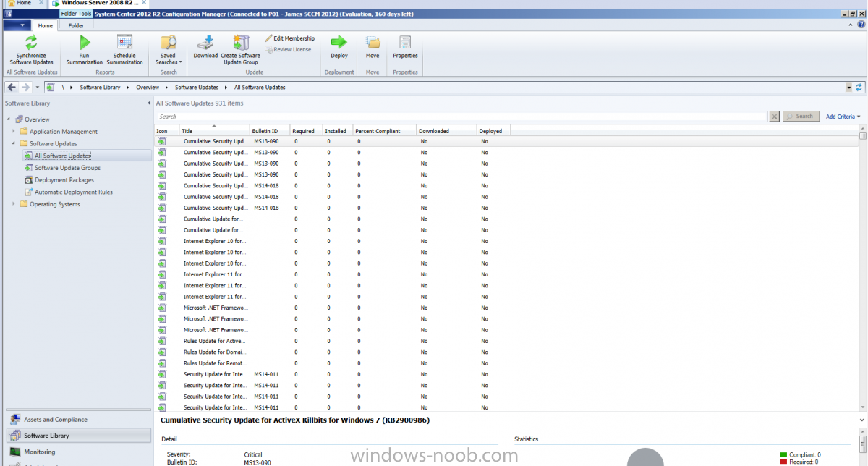Switch to the Folder ribbon tab
Image resolution: width=868 pixels, height=466 pixels.
76,26
